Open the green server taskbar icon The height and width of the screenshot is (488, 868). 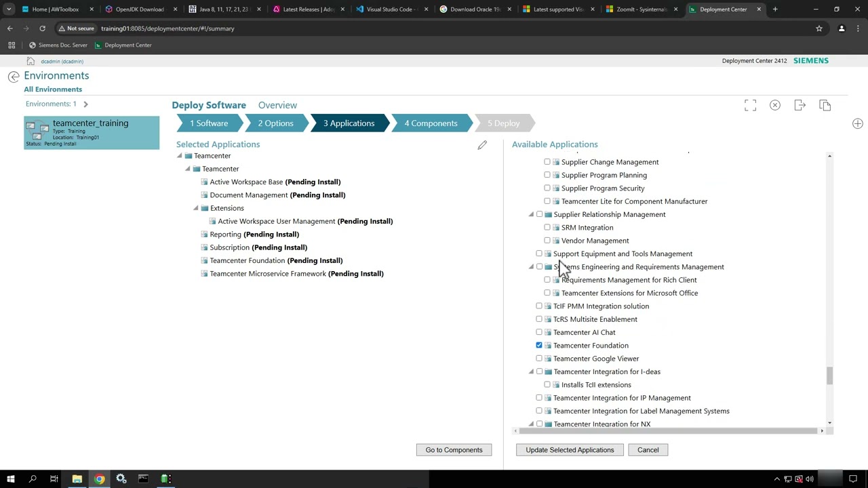(165, 479)
